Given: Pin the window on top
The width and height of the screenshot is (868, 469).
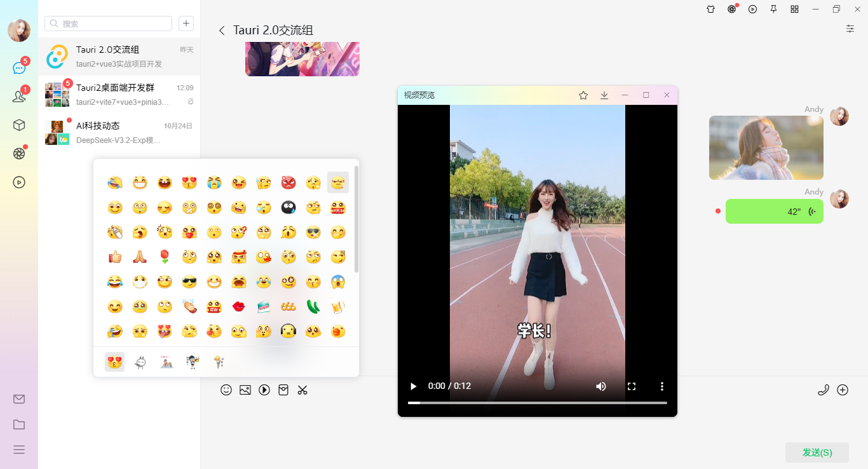Looking at the screenshot, I should (773, 9).
